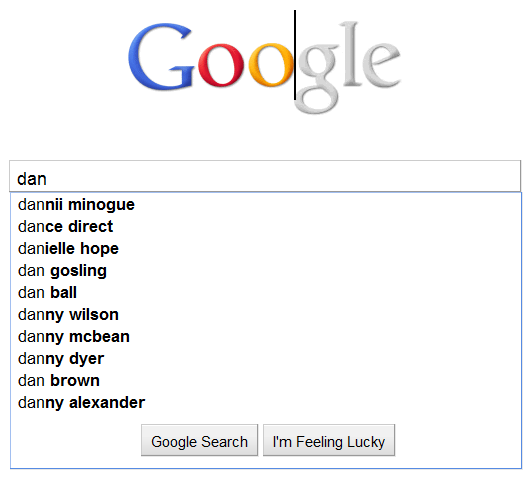Focus the search box containing 'dan'
Viewport: 532px width, 479px height.
coord(265,176)
